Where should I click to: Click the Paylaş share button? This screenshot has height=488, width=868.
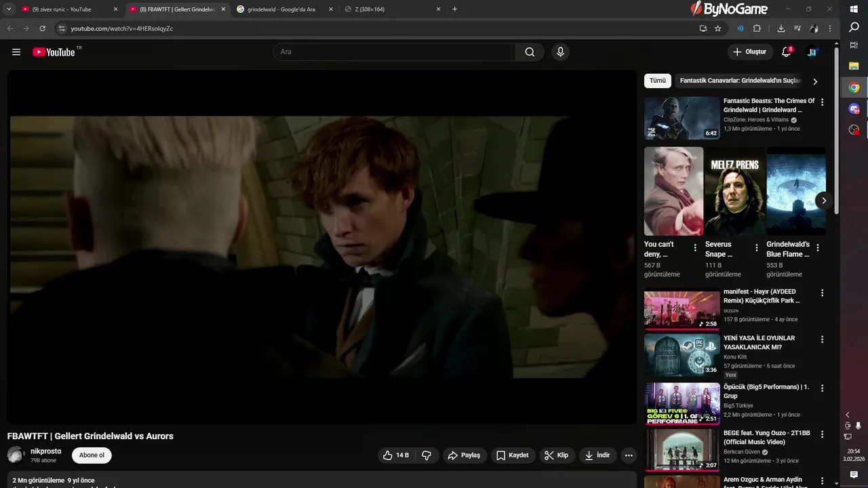(x=464, y=455)
